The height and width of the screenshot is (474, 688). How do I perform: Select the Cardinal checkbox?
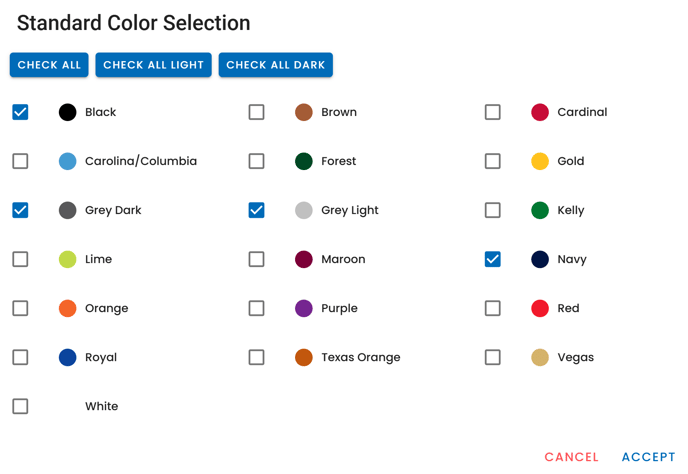(x=493, y=112)
